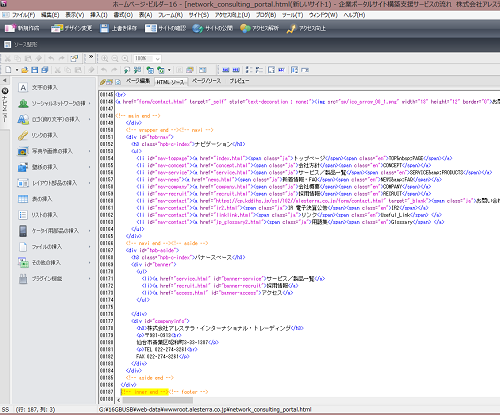Click the 新規作成 (New) toolbar button
500x415 pixels.
22,28
